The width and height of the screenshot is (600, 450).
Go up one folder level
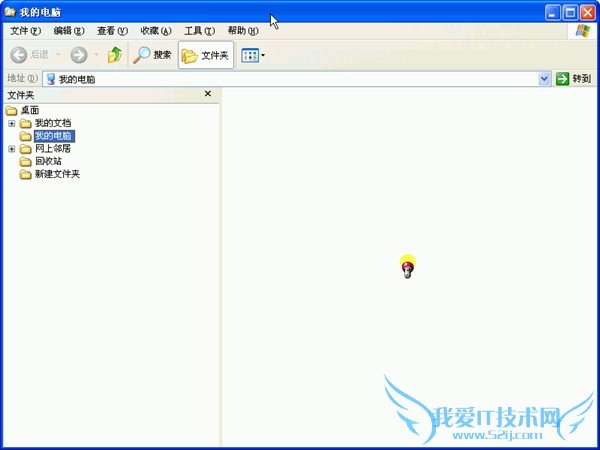point(114,55)
